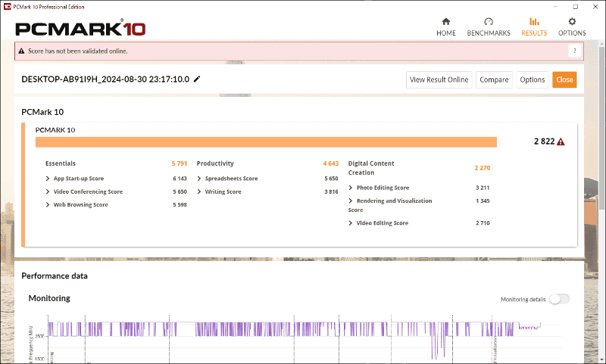
Task: Click View Result Online button
Action: pyautogui.click(x=439, y=79)
